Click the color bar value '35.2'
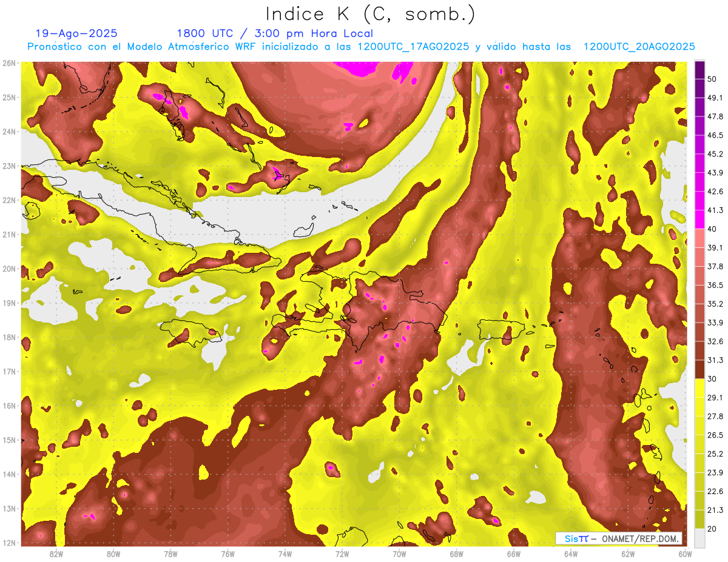Screen dimensions: 728x562 click(x=715, y=304)
